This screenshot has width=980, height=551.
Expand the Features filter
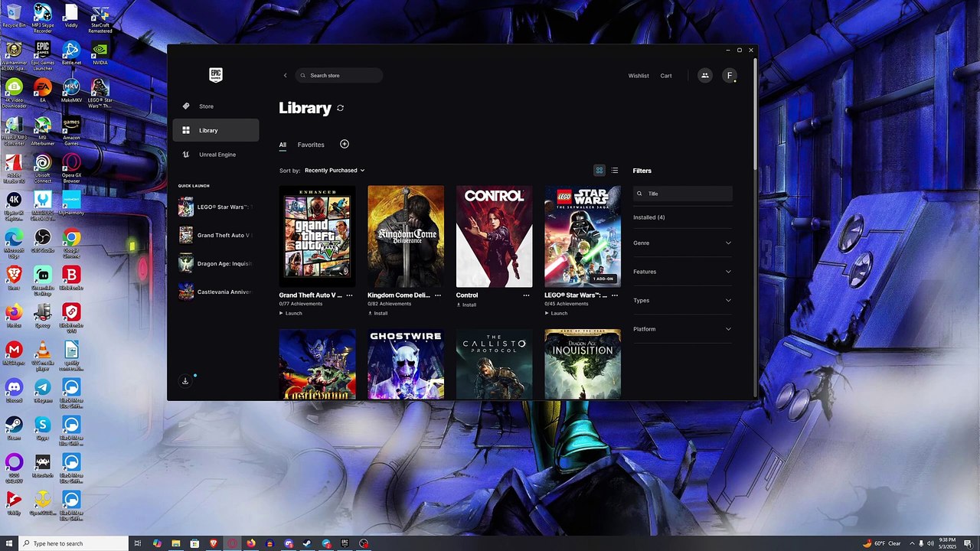click(682, 272)
